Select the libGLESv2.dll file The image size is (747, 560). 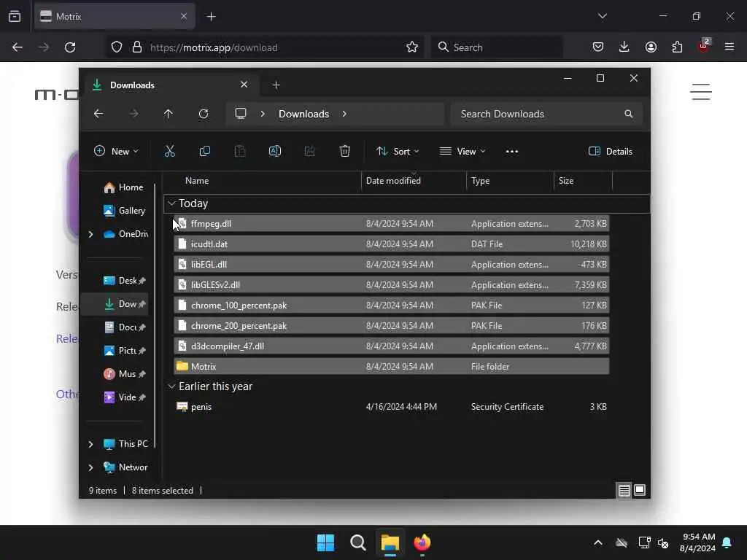pos(391,285)
